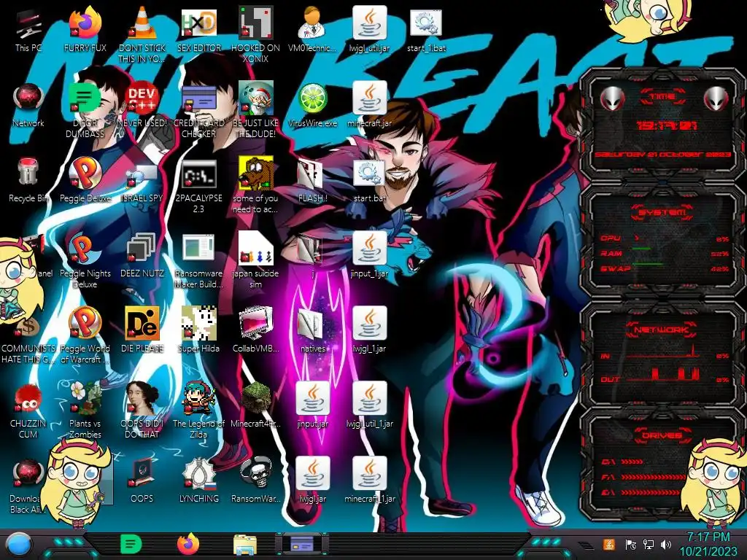Switch to the active credit card app taskbar button
Image resolution: width=747 pixels, height=560 pixels.
[302, 544]
